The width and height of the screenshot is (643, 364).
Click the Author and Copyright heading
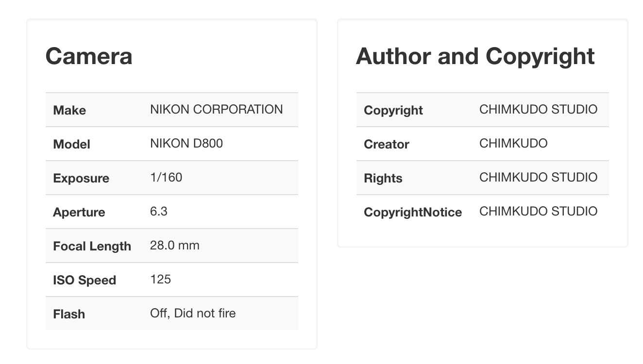click(475, 56)
